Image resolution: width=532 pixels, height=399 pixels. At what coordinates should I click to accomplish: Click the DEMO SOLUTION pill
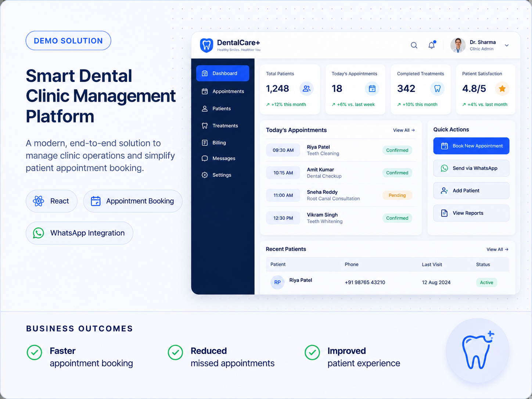pos(68,41)
